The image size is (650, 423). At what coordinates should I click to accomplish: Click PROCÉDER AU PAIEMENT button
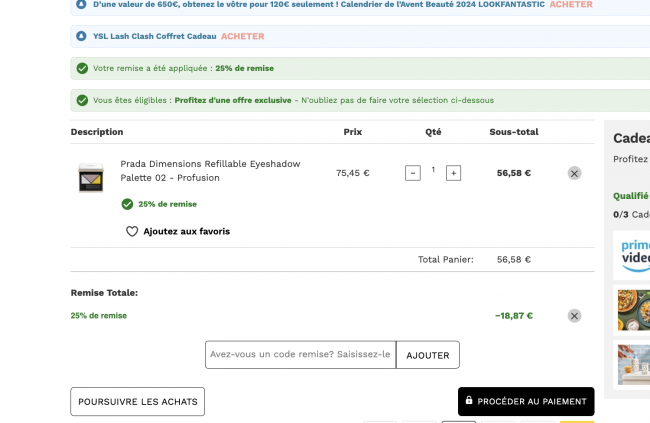(526, 401)
